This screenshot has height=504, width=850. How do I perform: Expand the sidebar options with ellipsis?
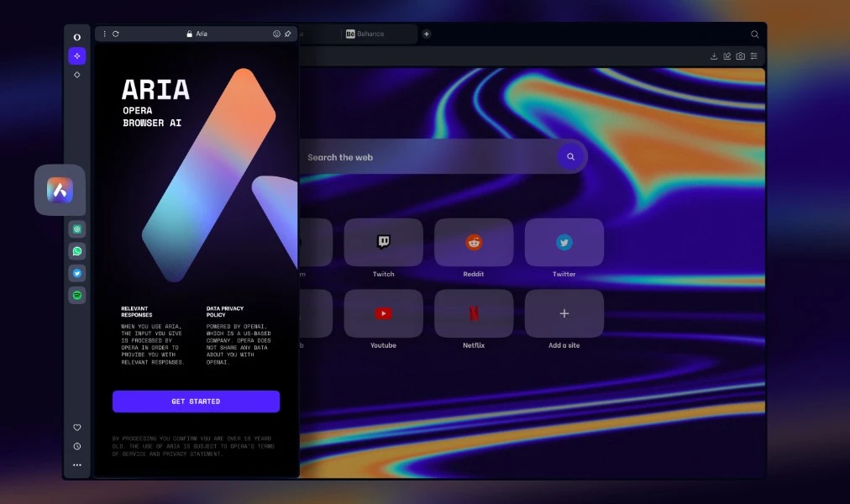coord(76,465)
